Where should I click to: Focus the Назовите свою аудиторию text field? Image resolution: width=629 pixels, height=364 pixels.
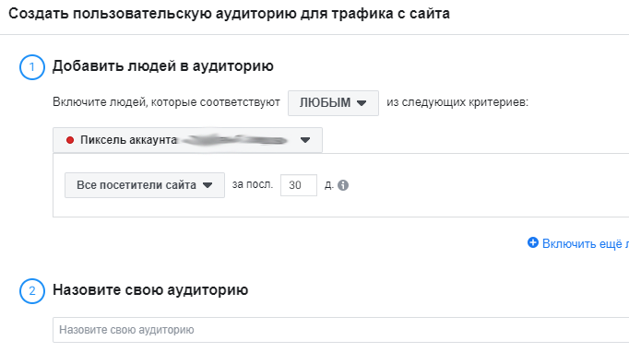pos(341,330)
